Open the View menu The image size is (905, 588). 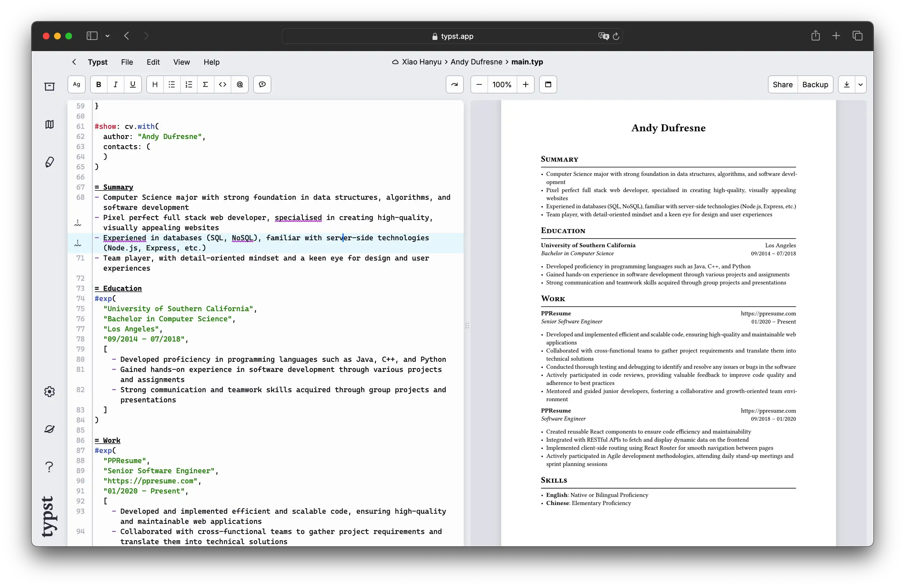[x=182, y=62]
